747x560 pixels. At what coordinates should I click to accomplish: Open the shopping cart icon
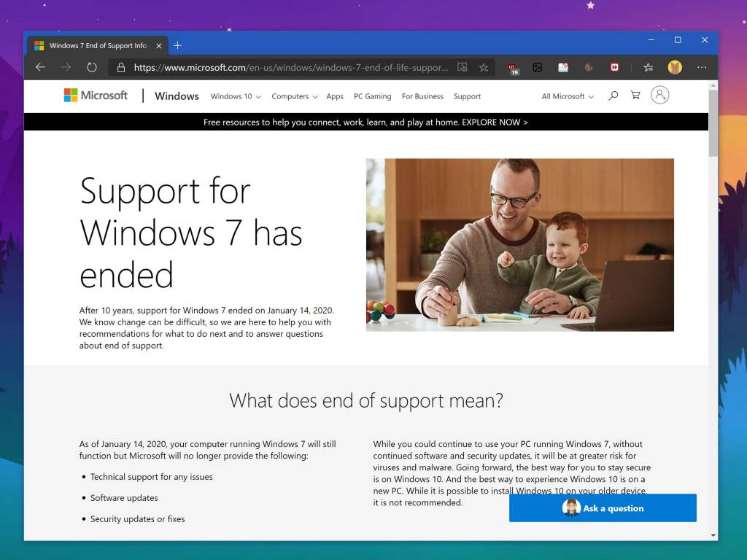pyautogui.click(x=635, y=95)
